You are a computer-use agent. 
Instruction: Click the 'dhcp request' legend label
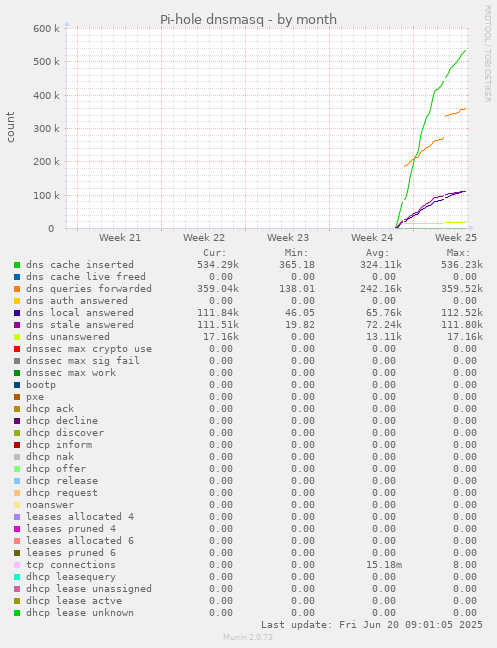pos(62,493)
